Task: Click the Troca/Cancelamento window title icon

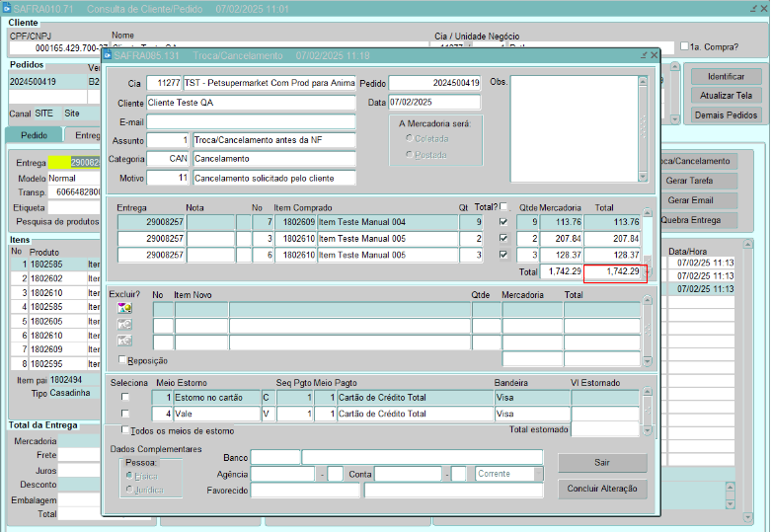Action: coord(107,55)
